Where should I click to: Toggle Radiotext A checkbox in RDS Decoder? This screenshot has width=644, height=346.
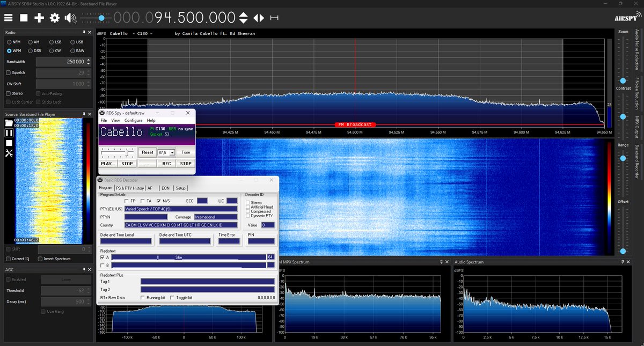point(103,257)
